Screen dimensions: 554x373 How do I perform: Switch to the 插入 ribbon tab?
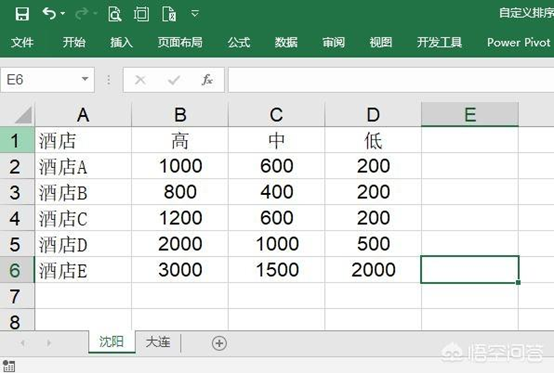tap(121, 42)
